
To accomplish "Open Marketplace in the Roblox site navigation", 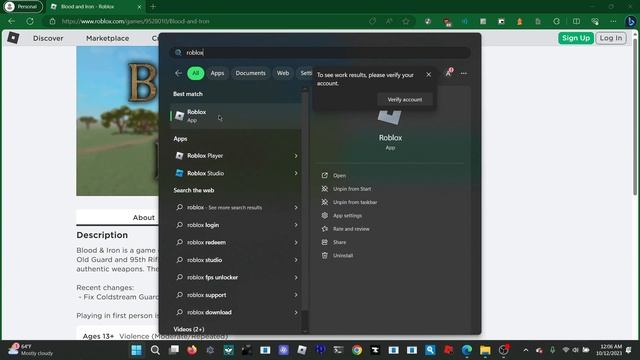I will (107, 38).
